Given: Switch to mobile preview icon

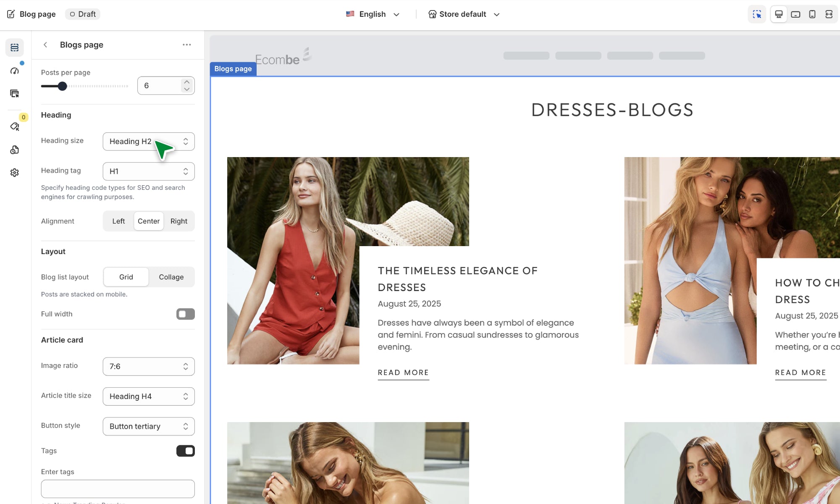Looking at the screenshot, I should (812, 14).
